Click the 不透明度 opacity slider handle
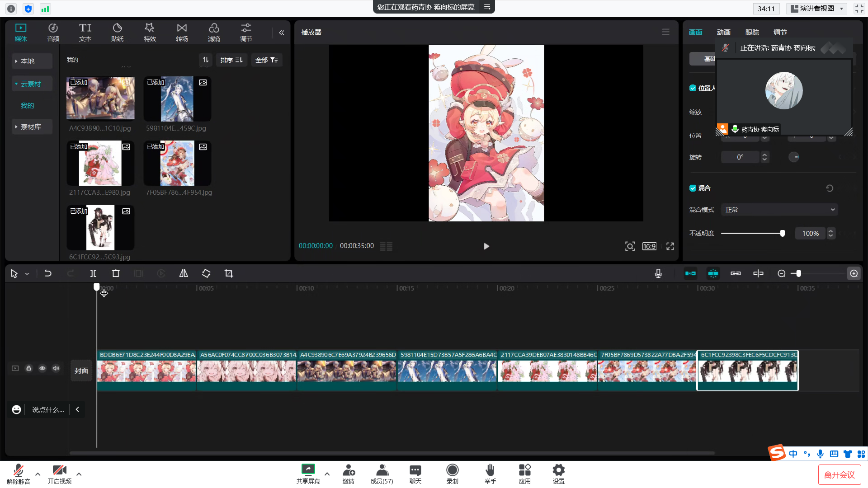This screenshot has height=488, width=868. [782, 234]
